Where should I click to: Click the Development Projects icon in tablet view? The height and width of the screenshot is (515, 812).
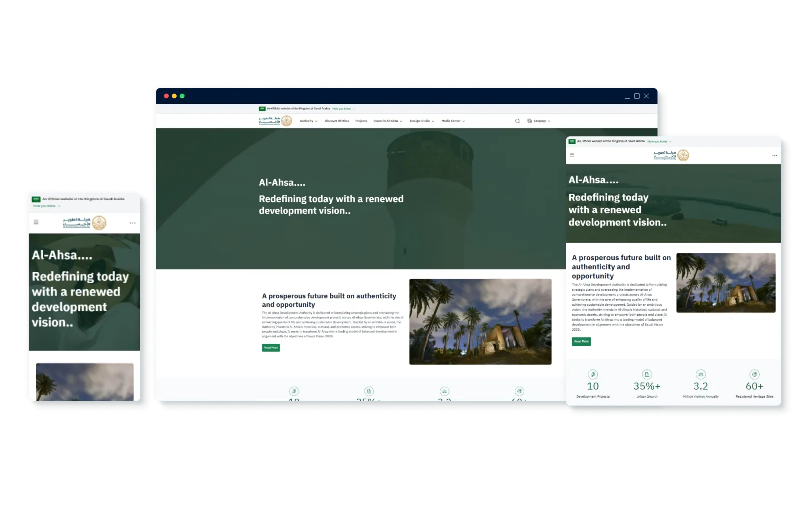click(x=593, y=374)
